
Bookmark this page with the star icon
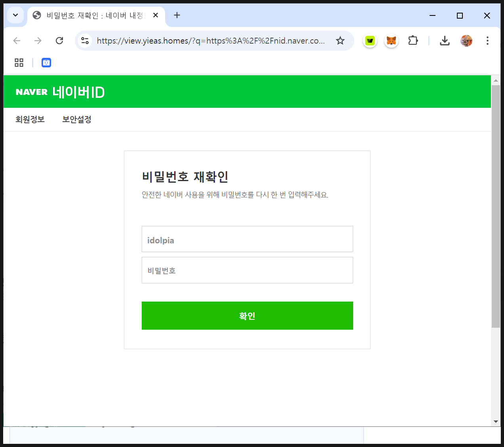pyautogui.click(x=340, y=40)
